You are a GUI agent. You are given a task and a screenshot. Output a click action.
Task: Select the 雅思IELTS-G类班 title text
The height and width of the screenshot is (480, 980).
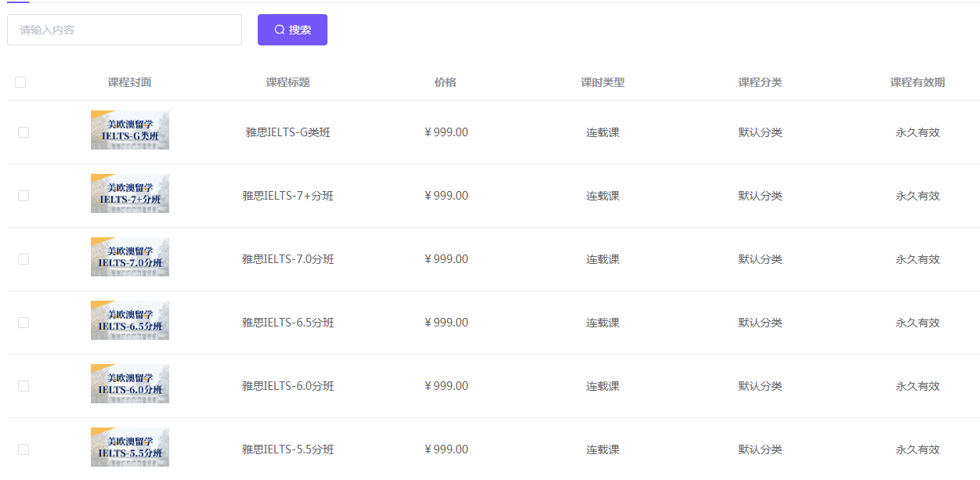pos(287,132)
